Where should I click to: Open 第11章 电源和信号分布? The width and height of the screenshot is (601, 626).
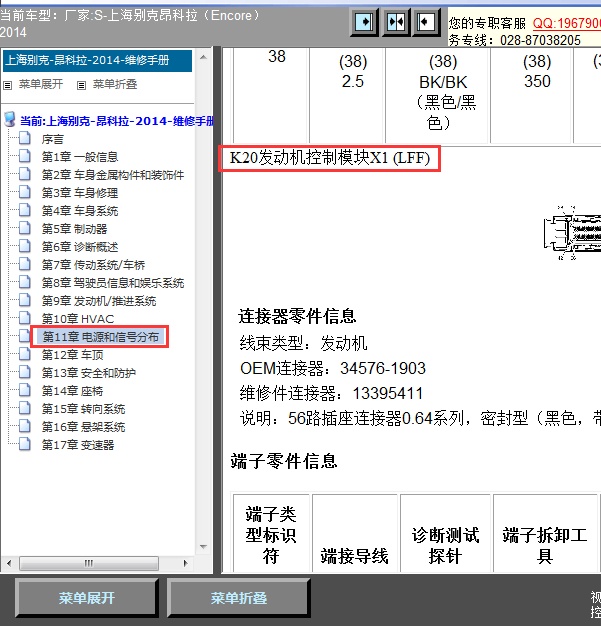coord(101,337)
